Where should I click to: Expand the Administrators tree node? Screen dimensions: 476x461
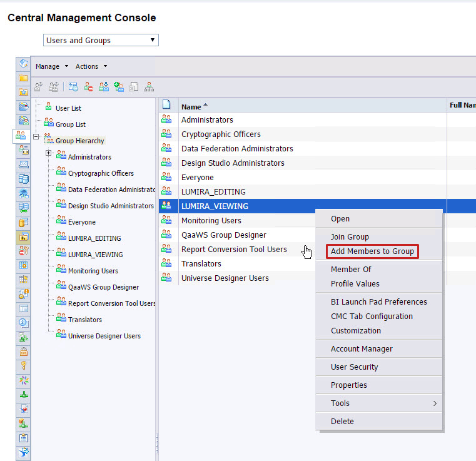(48, 153)
